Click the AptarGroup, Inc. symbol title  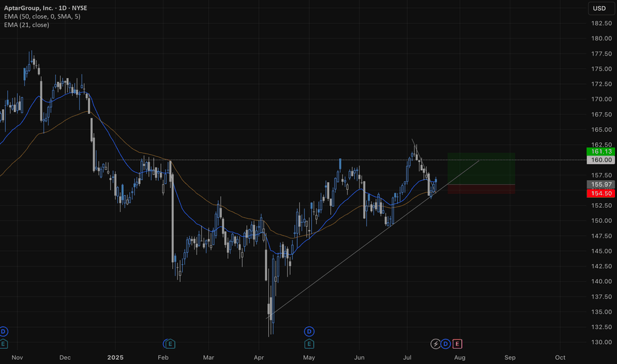[x=46, y=8]
